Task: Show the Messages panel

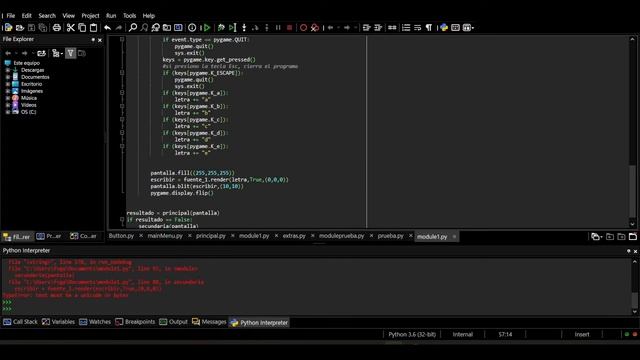Action: click(x=209, y=322)
